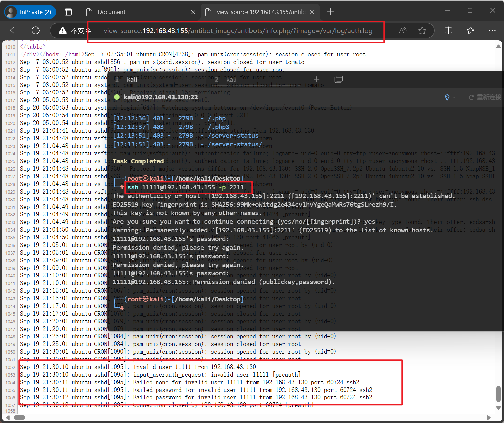
Task: Close the view-source tab
Action: tap(312, 12)
